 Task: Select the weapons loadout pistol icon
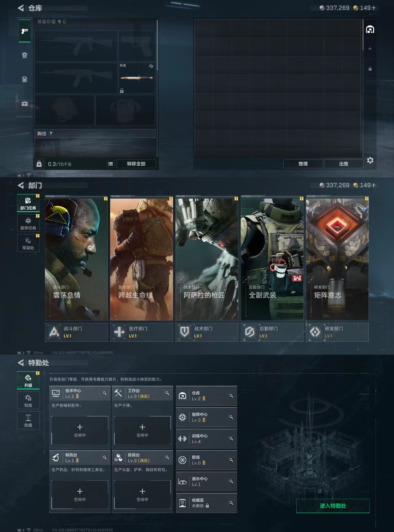click(25, 31)
